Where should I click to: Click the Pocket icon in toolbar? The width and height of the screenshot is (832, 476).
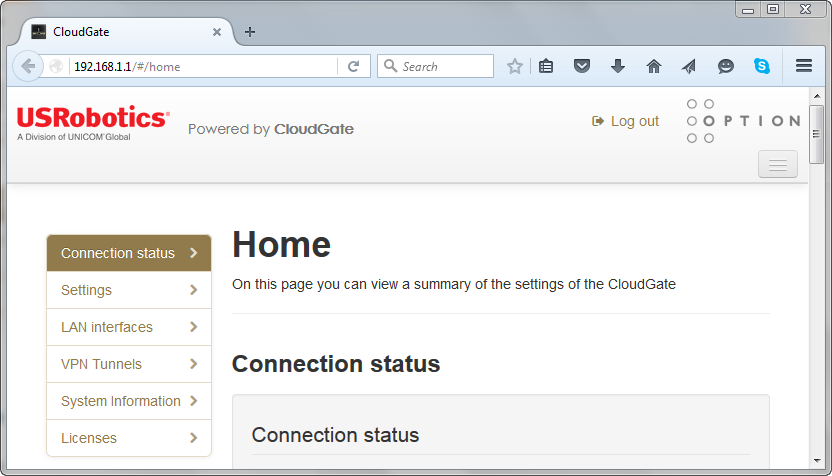[582, 66]
